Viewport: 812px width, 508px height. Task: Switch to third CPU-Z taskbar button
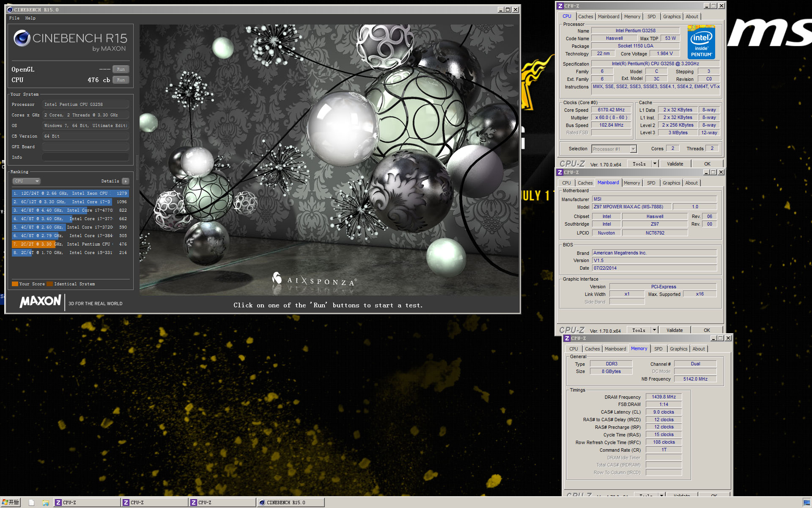coord(222,502)
